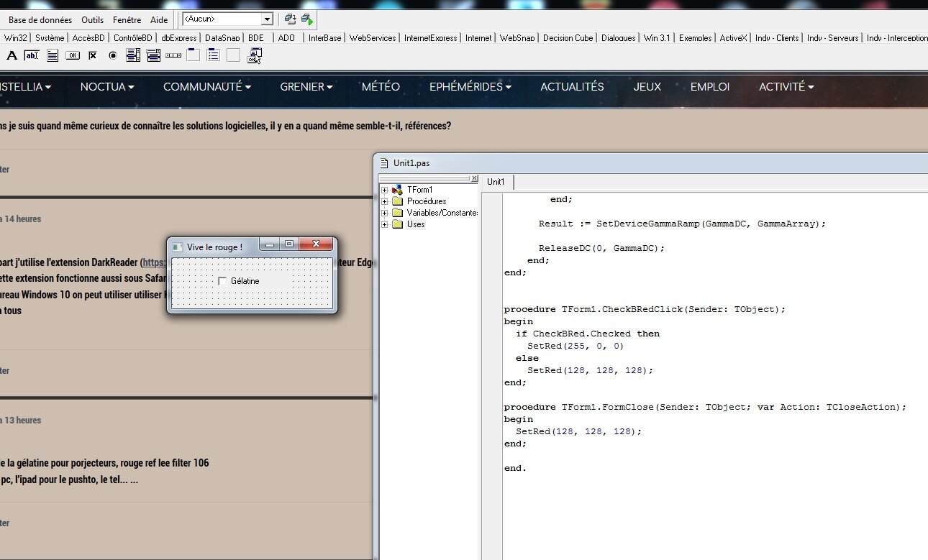
Task: Pick the CheckBox component icon in palette
Action: [x=93, y=55]
